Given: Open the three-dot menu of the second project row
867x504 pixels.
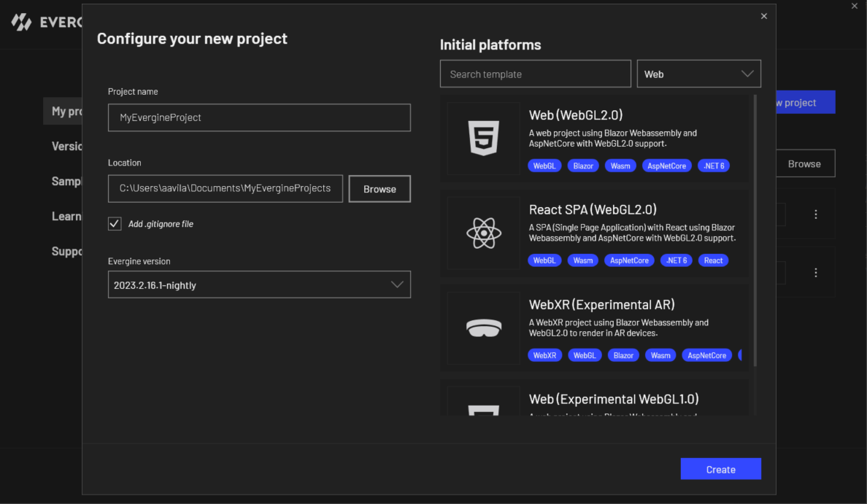Looking at the screenshot, I should [x=816, y=273].
